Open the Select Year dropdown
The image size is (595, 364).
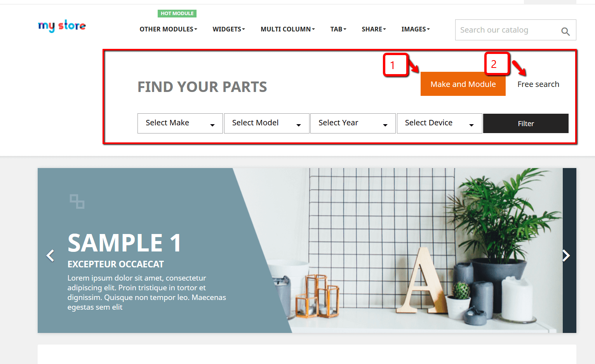[x=353, y=123]
